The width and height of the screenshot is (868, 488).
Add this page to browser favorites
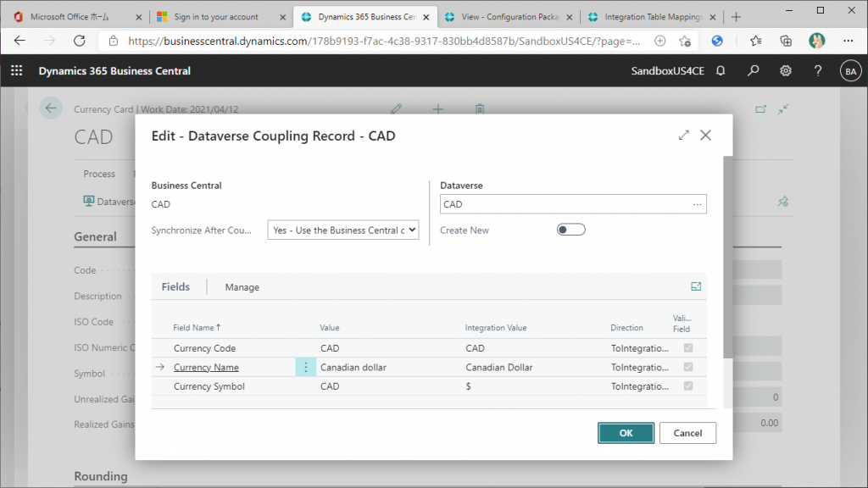[685, 41]
